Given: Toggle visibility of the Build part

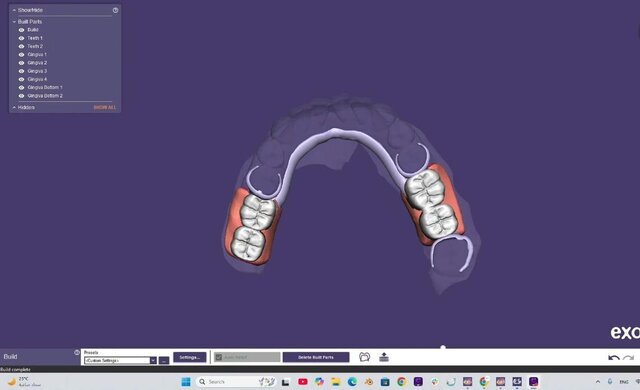Looking at the screenshot, I should pyautogui.click(x=21, y=30).
